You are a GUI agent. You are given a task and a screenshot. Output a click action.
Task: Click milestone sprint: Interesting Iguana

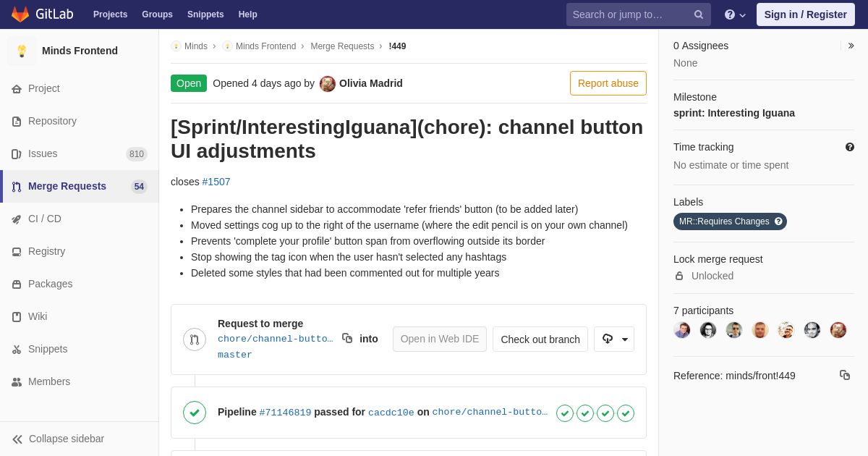pyautogui.click(x=734, y=113)
